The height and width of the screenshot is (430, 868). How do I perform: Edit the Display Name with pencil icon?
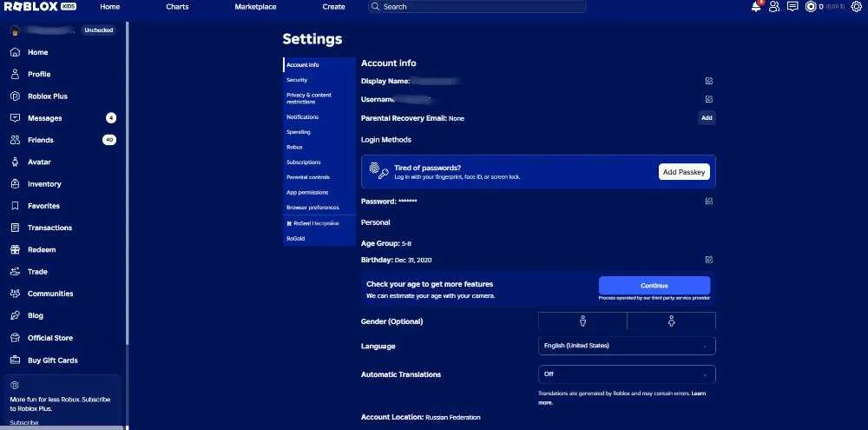pyautogui.click(x=708, y=81)
